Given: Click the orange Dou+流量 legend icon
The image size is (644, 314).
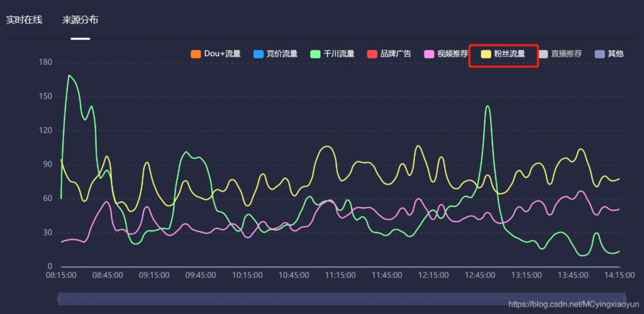Looking at the screenshot, I should 195,54.
